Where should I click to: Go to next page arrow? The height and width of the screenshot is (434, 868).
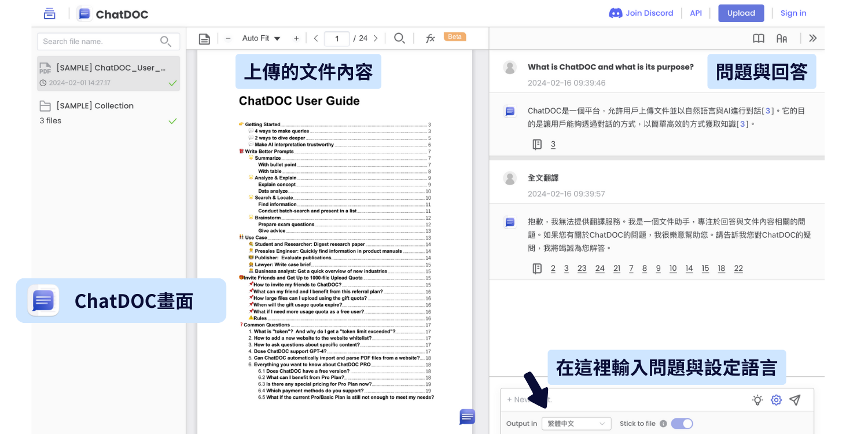(376, 38)
